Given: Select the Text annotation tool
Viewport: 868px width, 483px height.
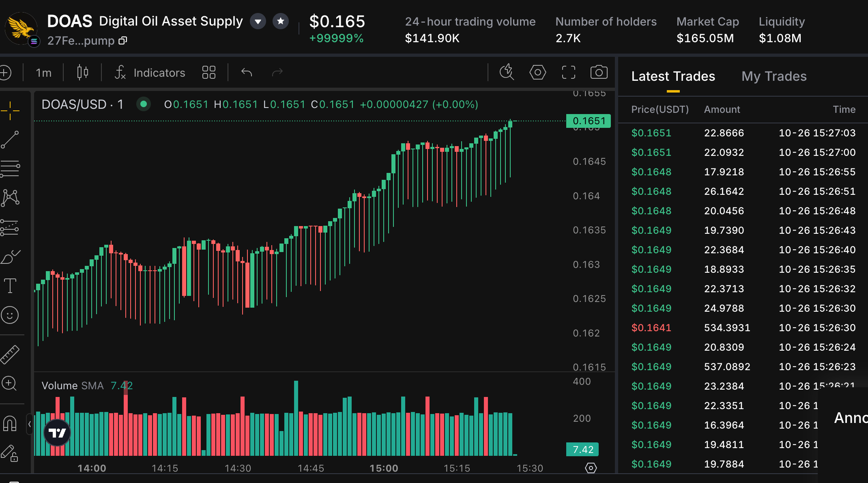Looking at the screenshot, I should [10, 286].
